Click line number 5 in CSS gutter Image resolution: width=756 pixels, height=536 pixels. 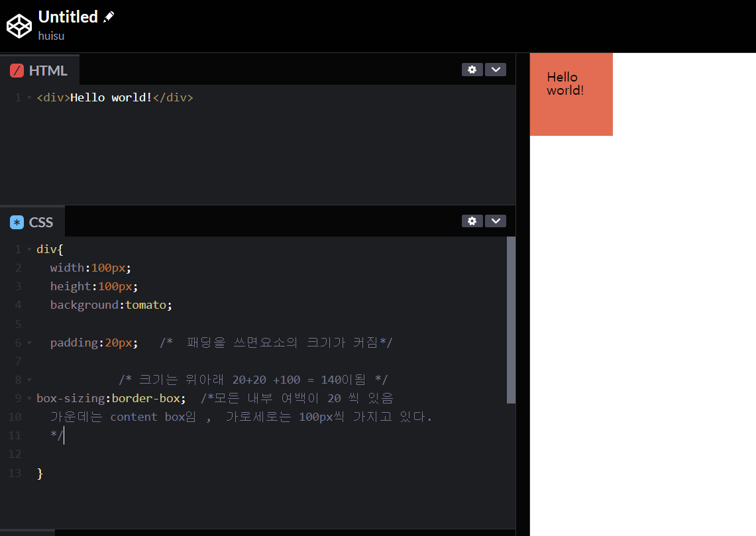tap(18, 324)
